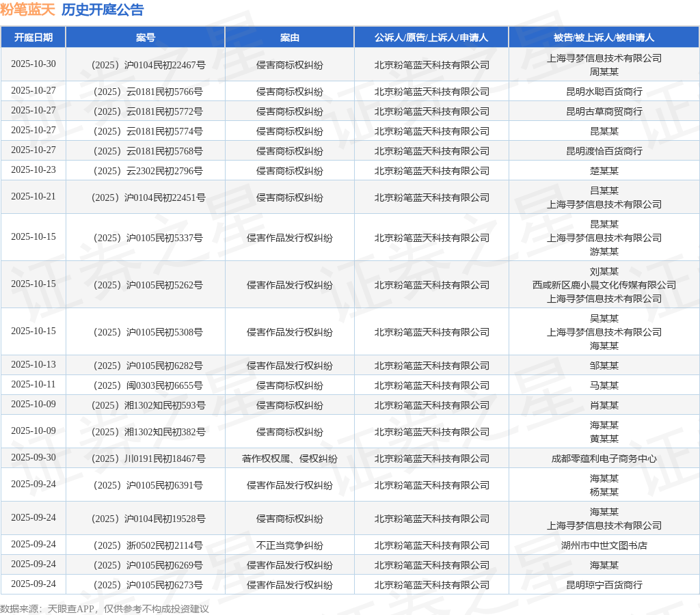Screen dimensions: 700x615
Task: Click defendant 游某某
Action: (604, 251)
